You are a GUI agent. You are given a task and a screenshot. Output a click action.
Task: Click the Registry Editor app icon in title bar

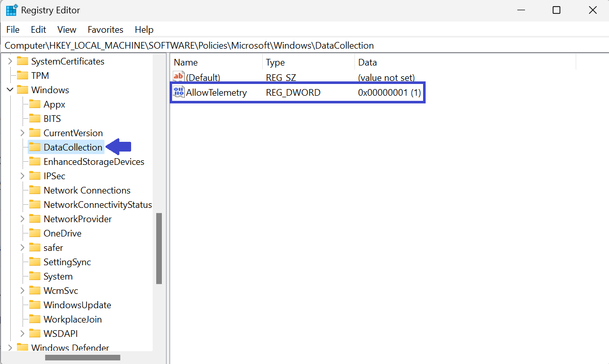(11, 10)
